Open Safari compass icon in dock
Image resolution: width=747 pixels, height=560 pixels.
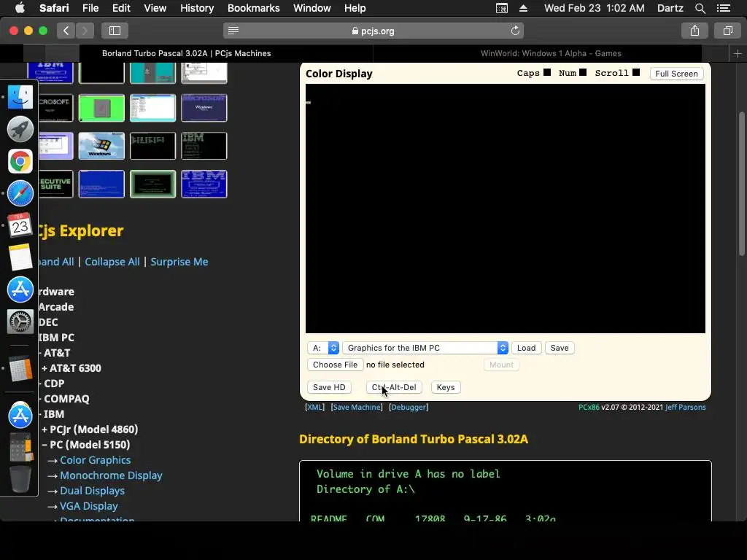[20, 193]
